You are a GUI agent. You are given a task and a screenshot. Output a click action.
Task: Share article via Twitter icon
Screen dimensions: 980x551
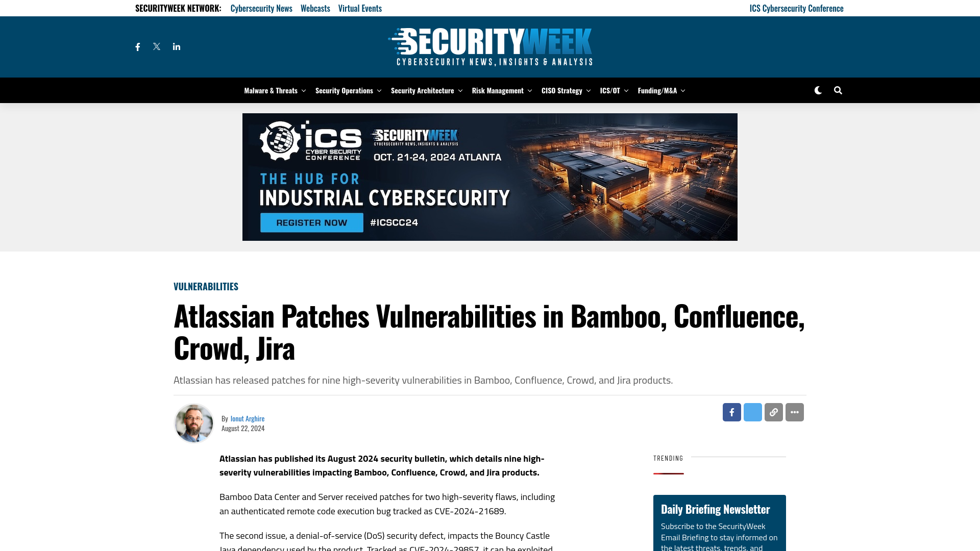(x=752, y=412)
